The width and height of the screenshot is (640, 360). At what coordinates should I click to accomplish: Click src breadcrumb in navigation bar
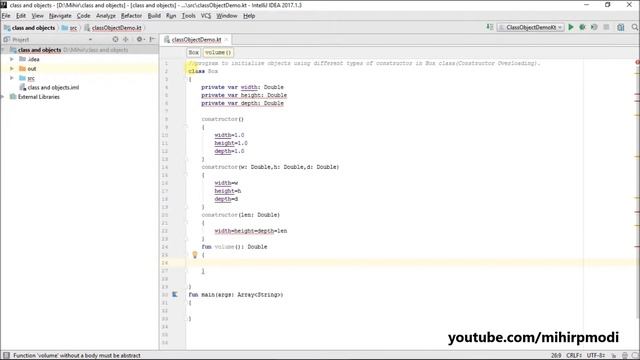point(69,28)
